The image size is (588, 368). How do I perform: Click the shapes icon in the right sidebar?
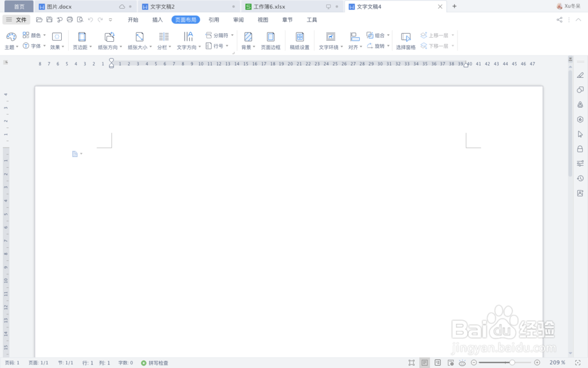pyautogui.click(x=580, y=89)
